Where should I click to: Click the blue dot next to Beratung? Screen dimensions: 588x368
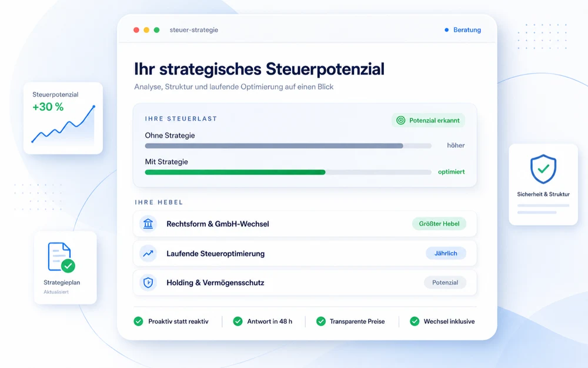[x=447, y=30]
